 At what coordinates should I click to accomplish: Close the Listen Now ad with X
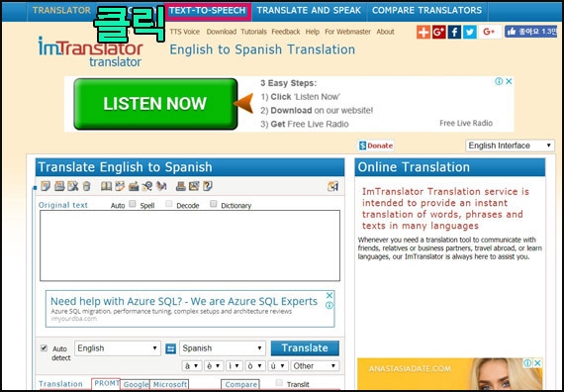(x=509, y=81)
